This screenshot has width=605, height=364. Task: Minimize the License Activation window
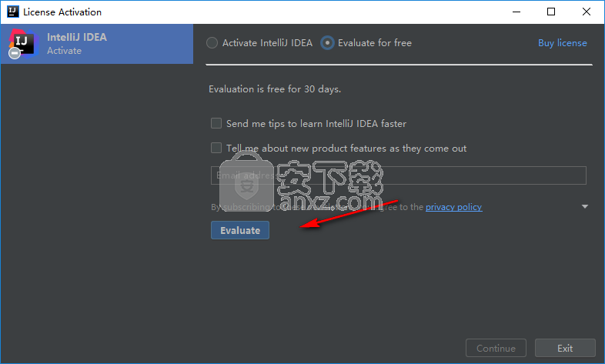[516, 12]
